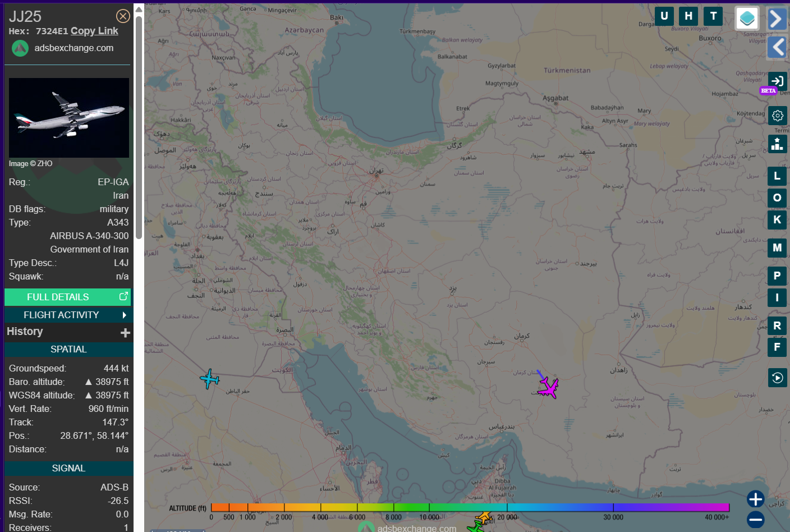The height and width of the screenshot is (532, 790).
Task: Click the SPATIAL section header
Action: click(68, 349)
